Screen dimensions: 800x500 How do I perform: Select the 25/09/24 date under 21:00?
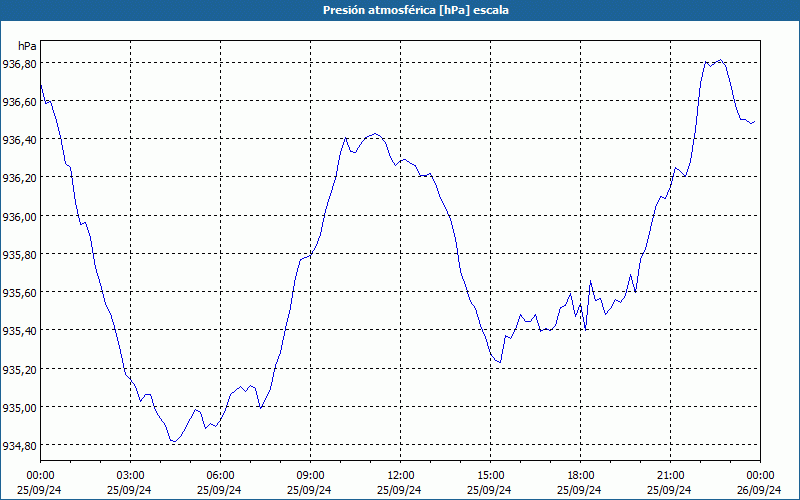(x=669, y=490)
